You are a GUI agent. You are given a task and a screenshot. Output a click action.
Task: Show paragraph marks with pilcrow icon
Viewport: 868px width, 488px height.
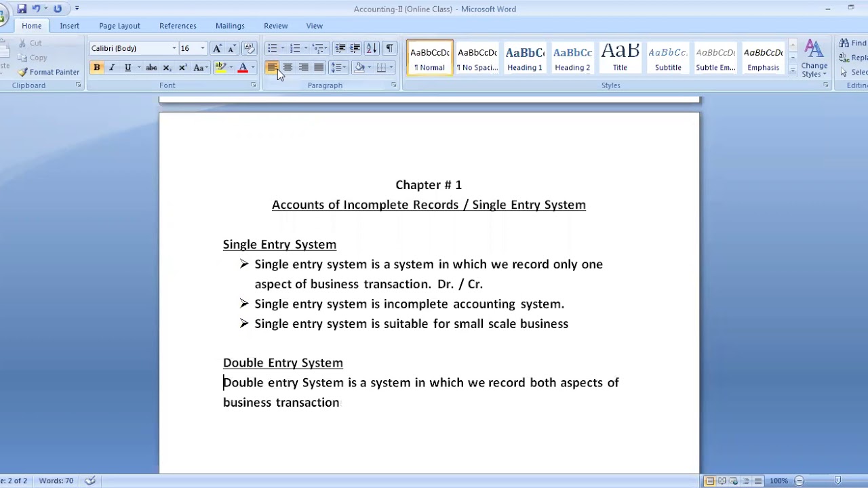point(389,48)
